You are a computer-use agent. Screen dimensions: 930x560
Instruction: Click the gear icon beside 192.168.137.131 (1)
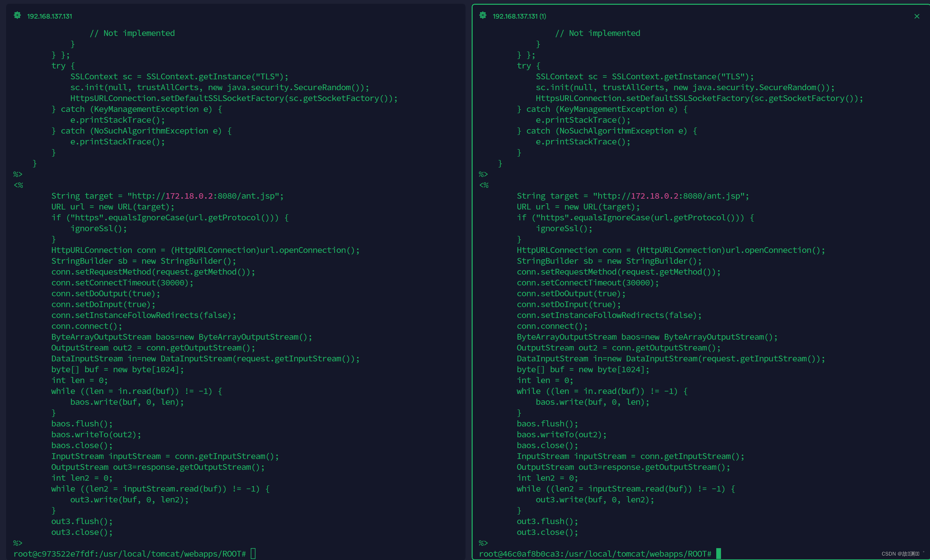[483, 16]
